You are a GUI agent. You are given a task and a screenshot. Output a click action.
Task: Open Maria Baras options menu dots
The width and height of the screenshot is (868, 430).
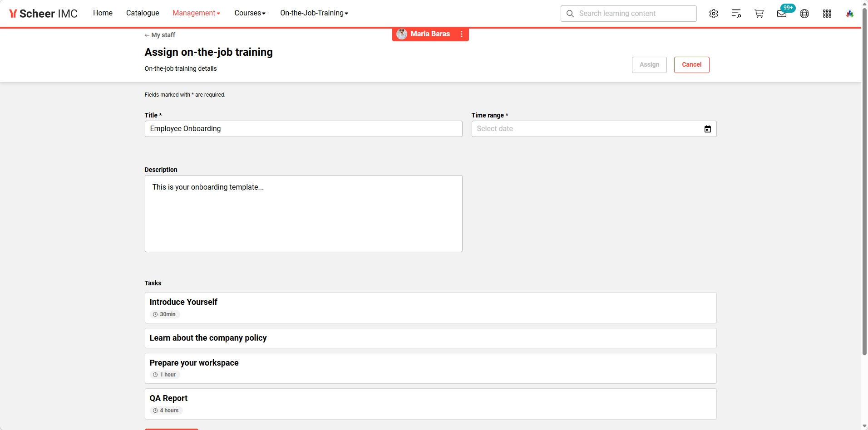click(x=462, y=34)
